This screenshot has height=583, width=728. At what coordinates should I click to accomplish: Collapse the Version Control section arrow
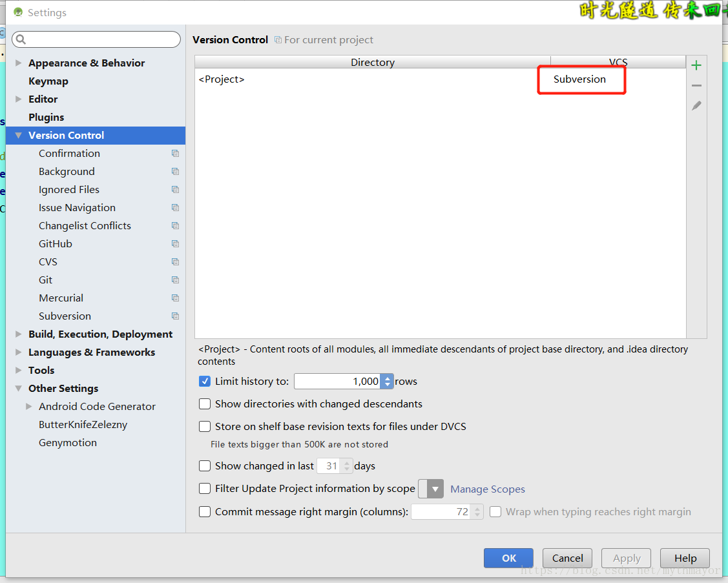(19, 136)
